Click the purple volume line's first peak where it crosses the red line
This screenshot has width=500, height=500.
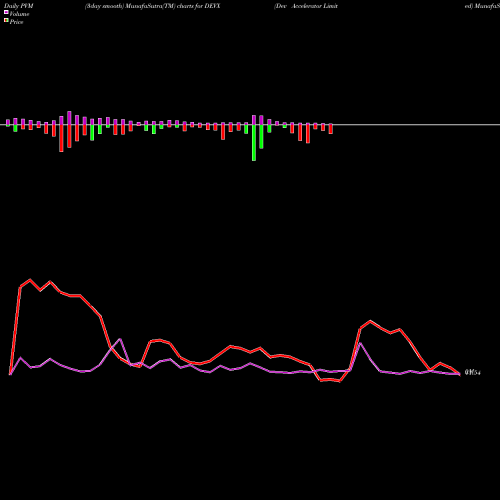pos(120,339)
